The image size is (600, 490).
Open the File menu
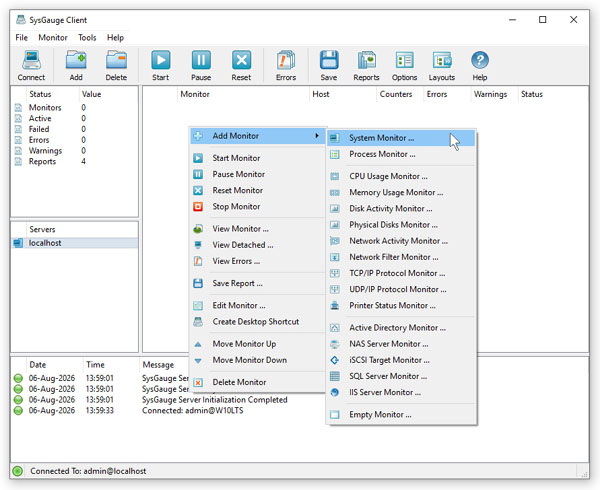click(21, 37)
